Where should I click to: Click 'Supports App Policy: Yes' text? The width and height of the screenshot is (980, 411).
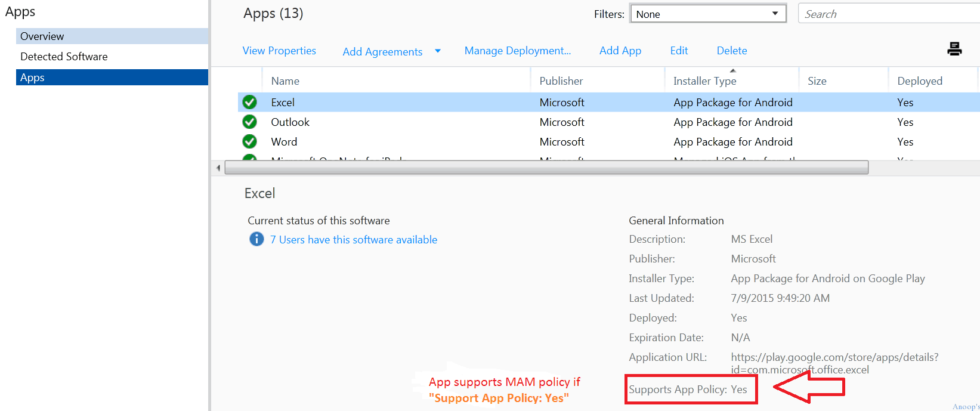click(x=688, y=390)
